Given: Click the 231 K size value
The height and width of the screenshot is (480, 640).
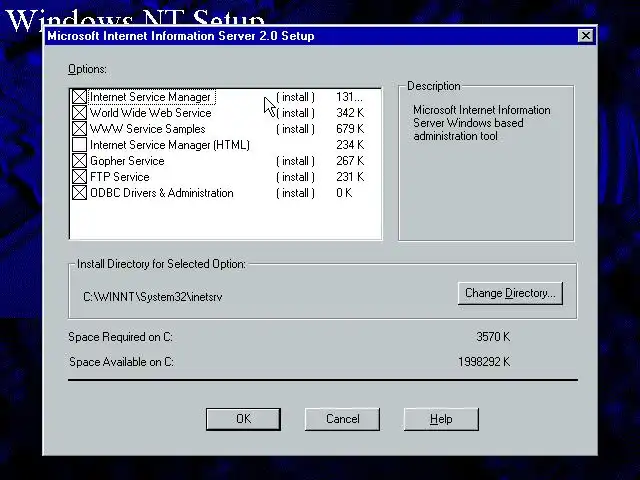Looking at the screenshot, I should pos(350,177).
